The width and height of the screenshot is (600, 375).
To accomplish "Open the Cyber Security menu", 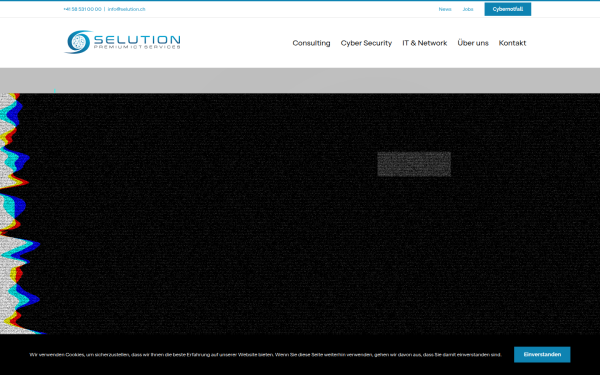I will pyautogui.click(x=366, y=43).
